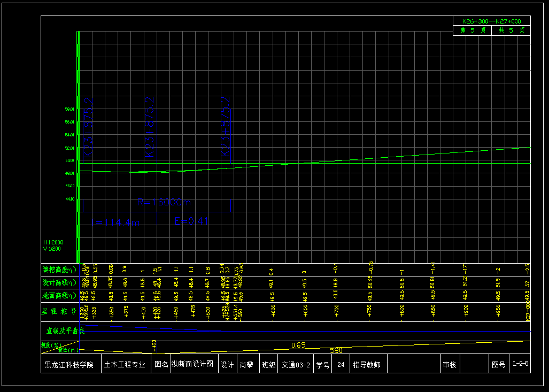This screenshot has width=549, height=392.
Task: Click the 黑龙江科技学院 title block cell
Action: [69, 365]
